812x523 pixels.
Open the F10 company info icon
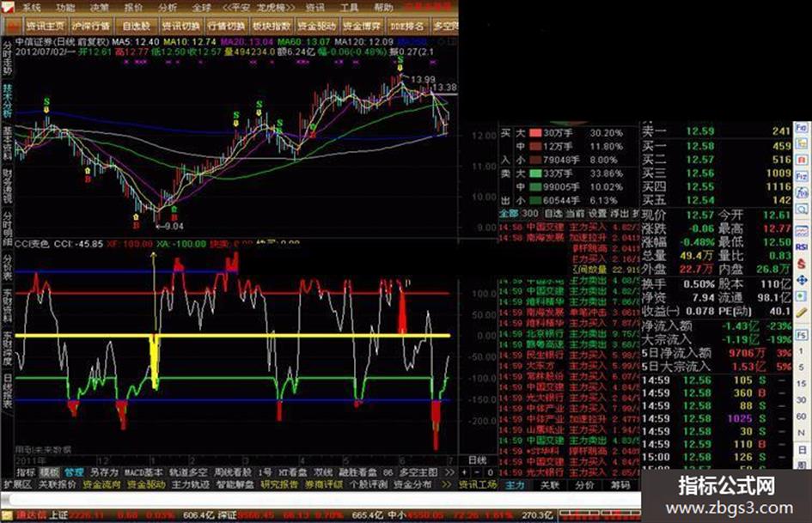coord(802,127)
